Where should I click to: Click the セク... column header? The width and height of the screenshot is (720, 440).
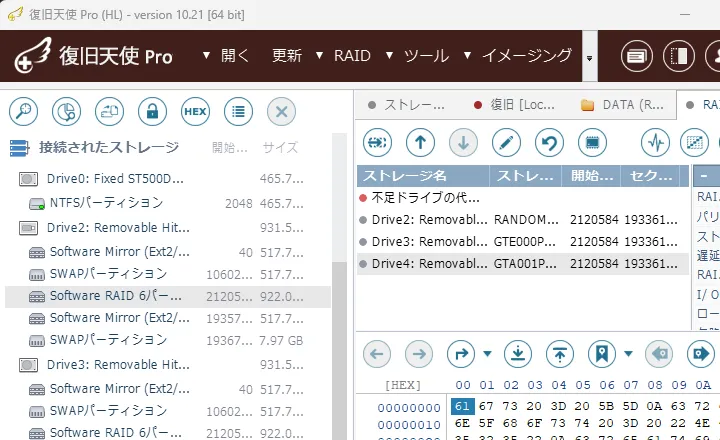tap(650, 176)
